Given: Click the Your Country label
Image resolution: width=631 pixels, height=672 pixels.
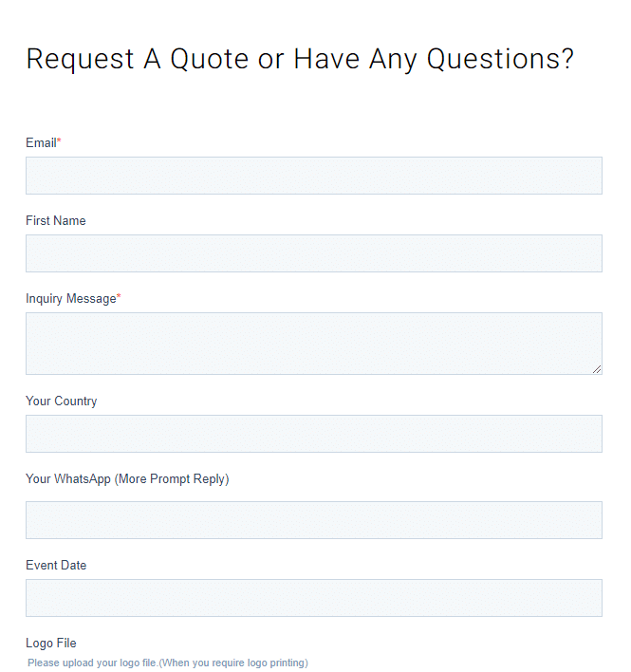Looking at the screenshot, I should click(x=62, y=401).
